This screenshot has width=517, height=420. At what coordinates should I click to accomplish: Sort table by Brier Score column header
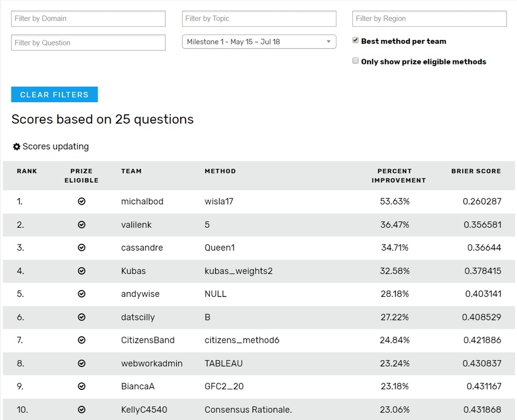(x=475, y=171)
